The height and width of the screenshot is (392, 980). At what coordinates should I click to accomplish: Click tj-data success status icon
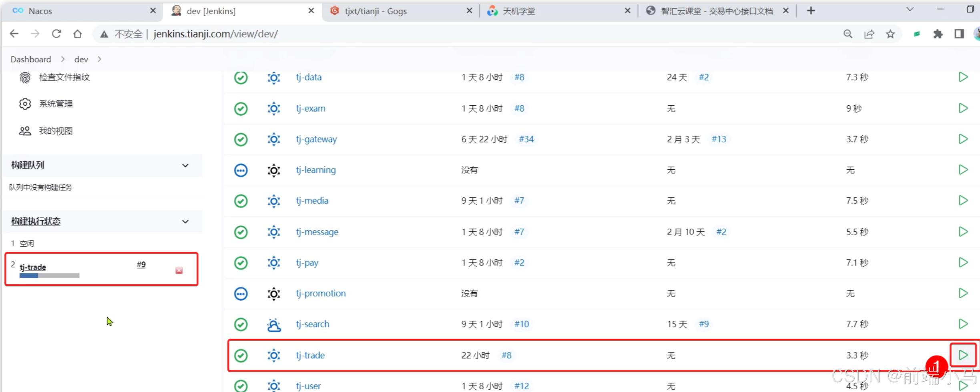pos(241,77)
